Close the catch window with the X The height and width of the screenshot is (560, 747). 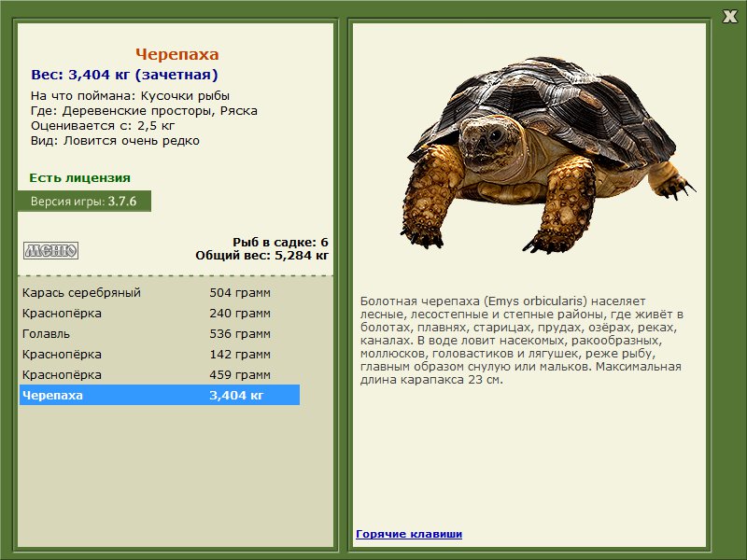point(729,17)
